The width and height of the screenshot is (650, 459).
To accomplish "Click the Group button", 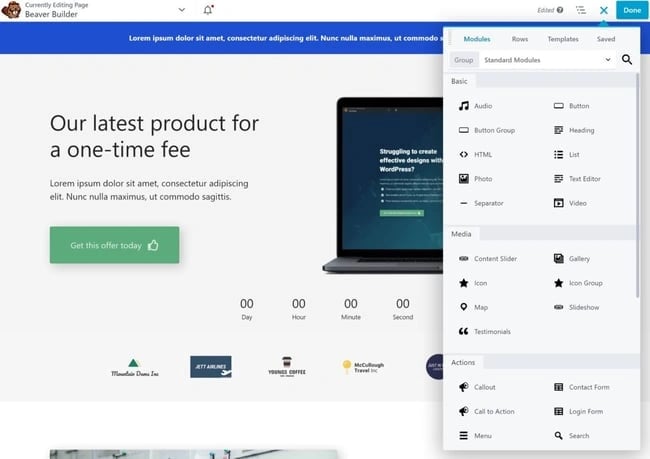I will pos(463,60).
